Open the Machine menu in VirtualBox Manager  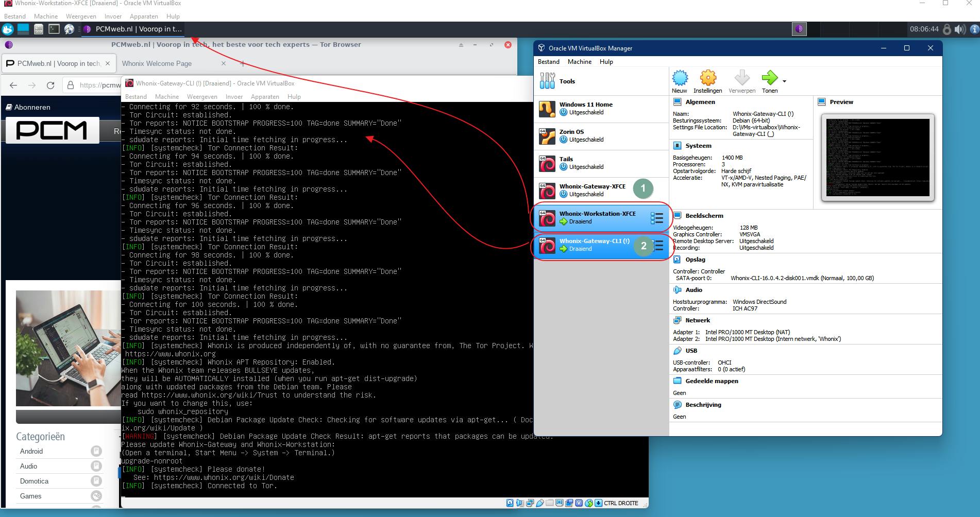pyautogui.click(x=579, y=62)
